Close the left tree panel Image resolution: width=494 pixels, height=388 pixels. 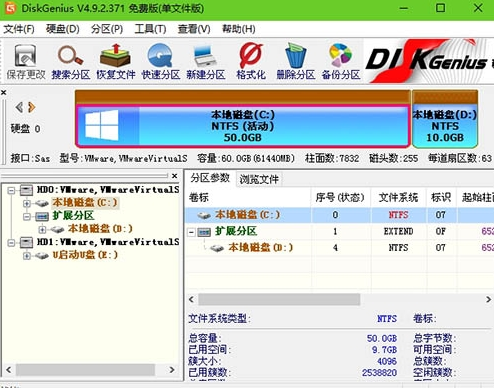[x=174, y=176]
